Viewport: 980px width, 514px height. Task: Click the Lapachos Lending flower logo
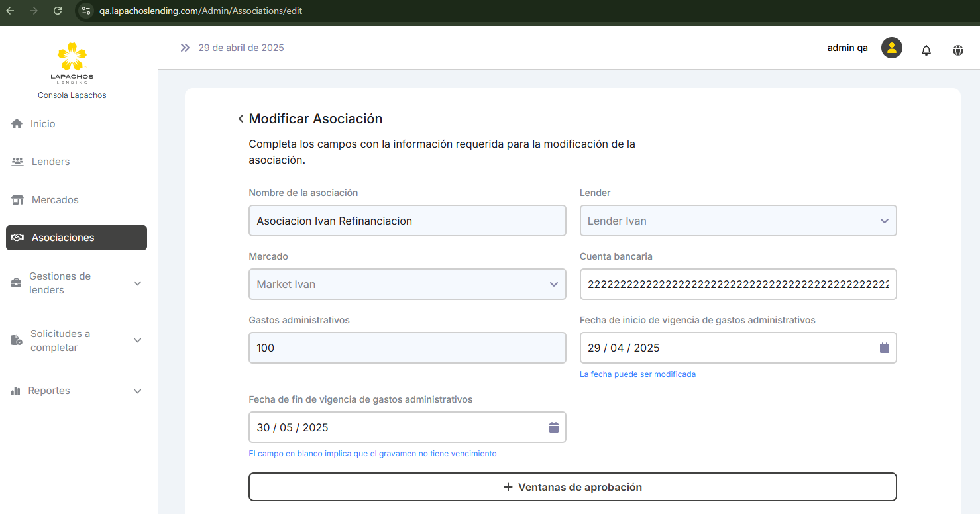(x=72, y=59)
